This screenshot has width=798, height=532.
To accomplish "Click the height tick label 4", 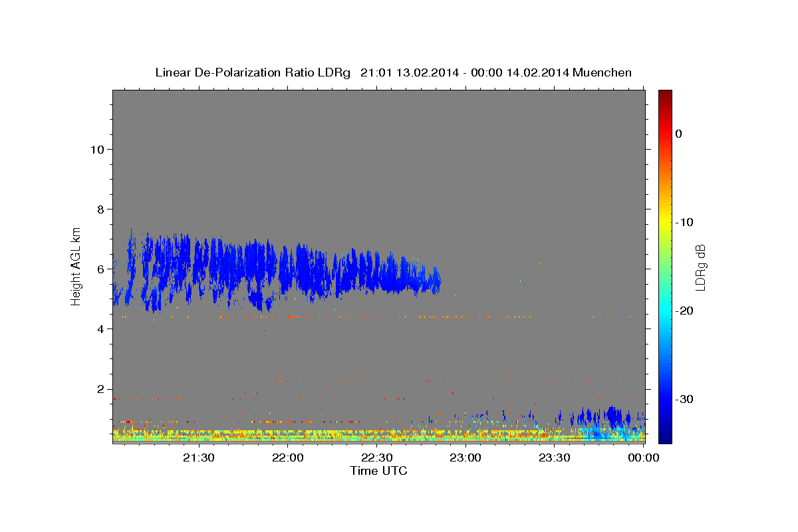I will pyautogui.click(x=100, y=329).
